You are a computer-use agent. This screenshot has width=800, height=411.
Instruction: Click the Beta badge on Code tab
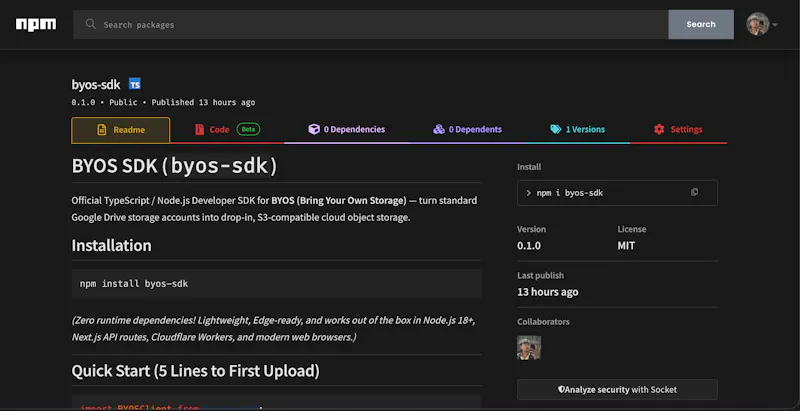click(248, 130)
